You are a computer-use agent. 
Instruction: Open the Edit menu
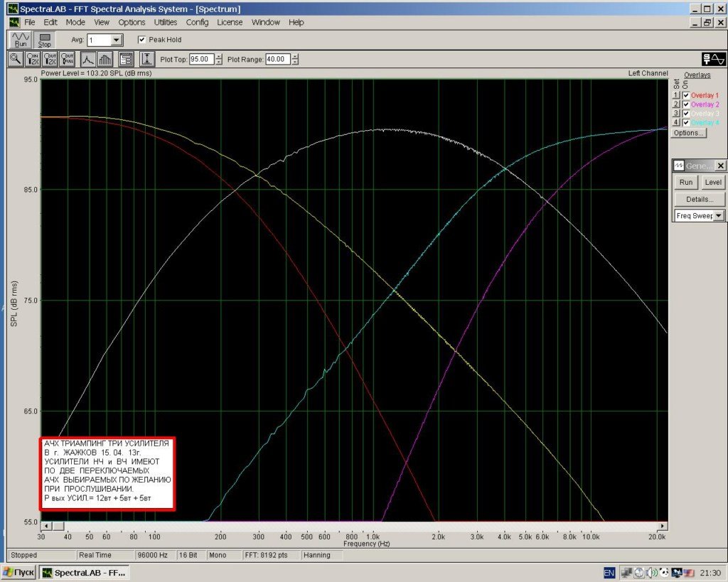50,22
